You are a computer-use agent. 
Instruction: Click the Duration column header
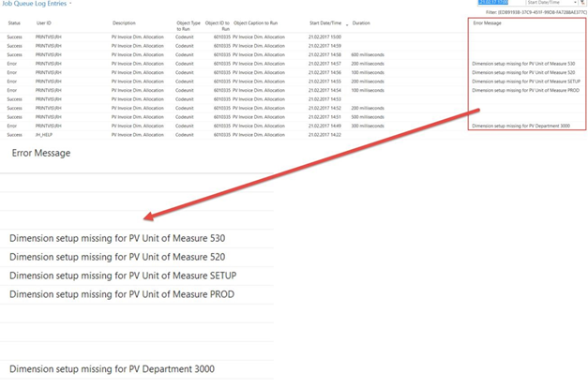361,23
